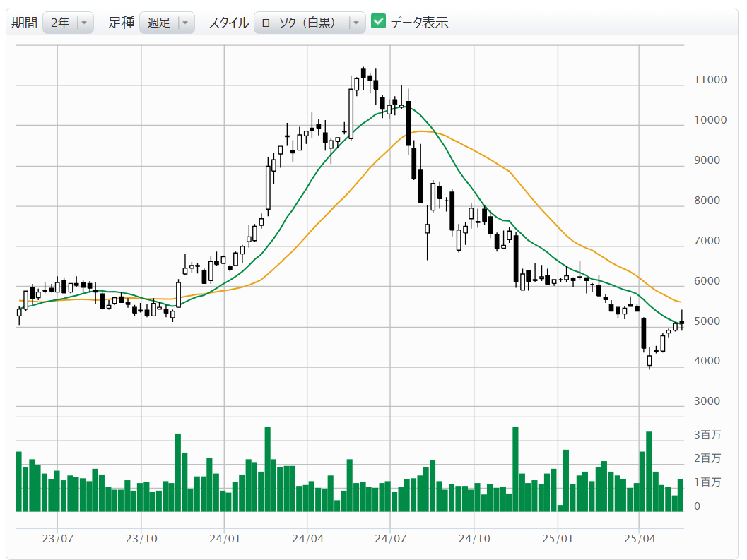Click the arrow icon on 足種 selector

pos(185,23)
